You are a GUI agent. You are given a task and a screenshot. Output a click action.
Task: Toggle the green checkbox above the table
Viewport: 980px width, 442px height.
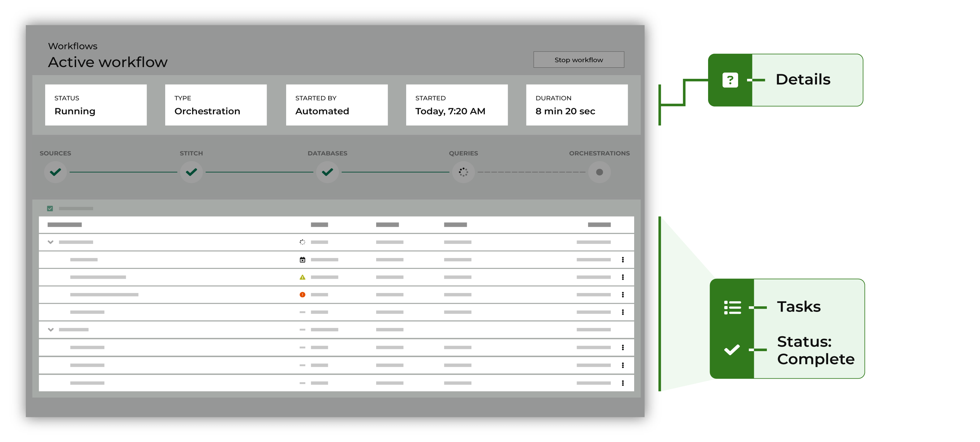(50, 209)
